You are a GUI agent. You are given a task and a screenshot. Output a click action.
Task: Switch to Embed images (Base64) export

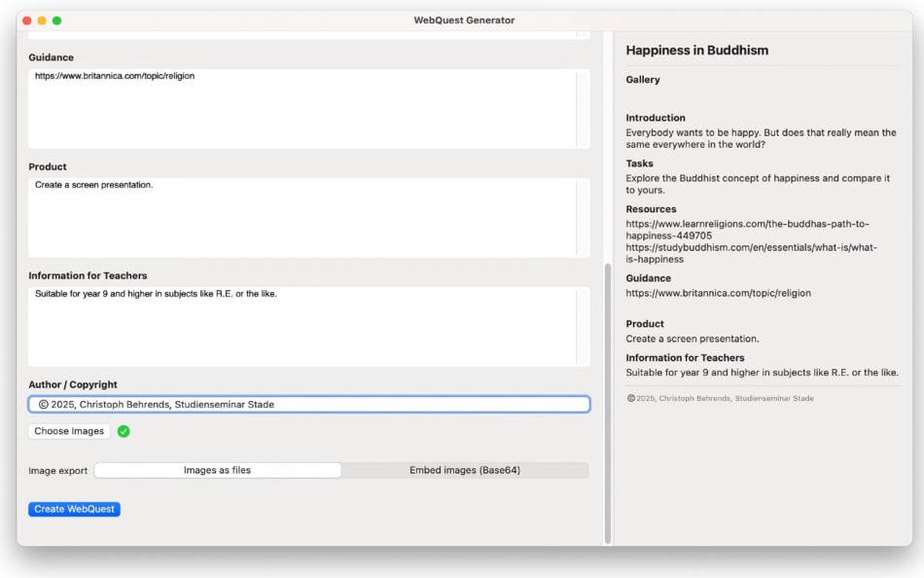(x=465, y=470)
